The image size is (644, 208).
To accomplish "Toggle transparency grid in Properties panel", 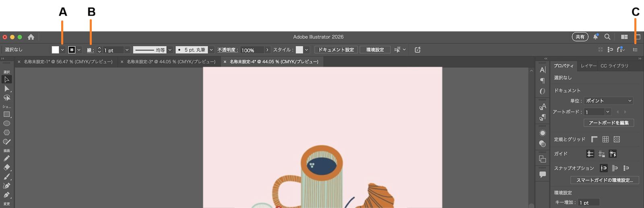I will click(x=617, y=139).
